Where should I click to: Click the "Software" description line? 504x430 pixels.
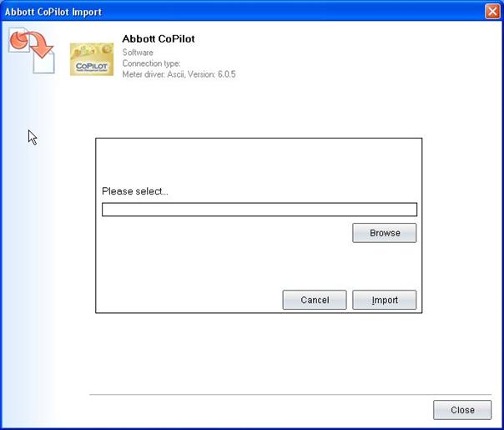(x=138, y=53)
